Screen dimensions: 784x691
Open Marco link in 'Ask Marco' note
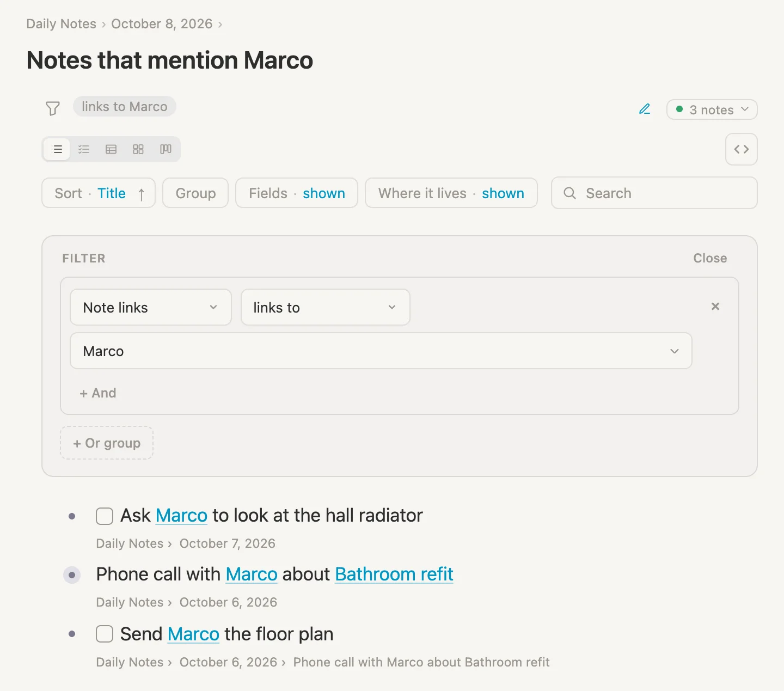181,515
